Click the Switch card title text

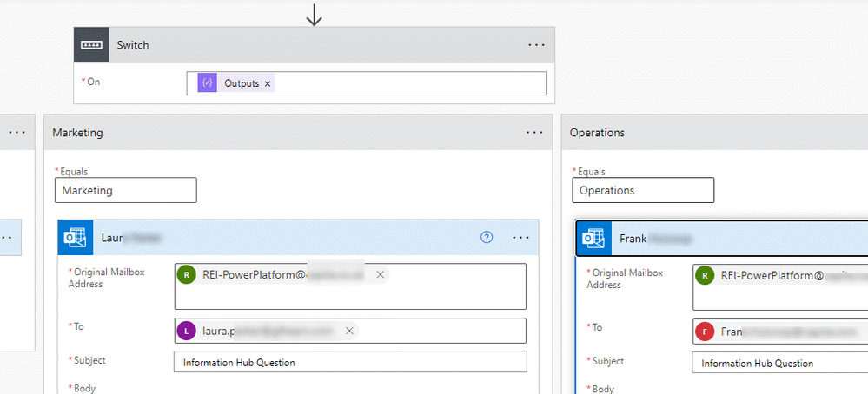click(133, 45)
